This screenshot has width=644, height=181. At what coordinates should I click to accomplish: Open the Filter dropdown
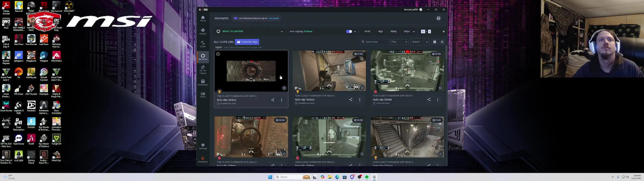coord(399,42)
